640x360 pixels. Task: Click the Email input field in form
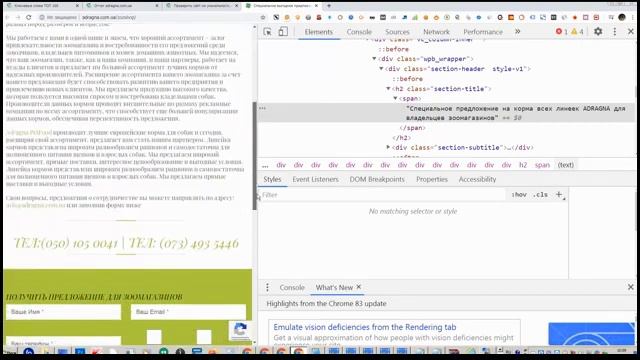(x=188, y=312)
